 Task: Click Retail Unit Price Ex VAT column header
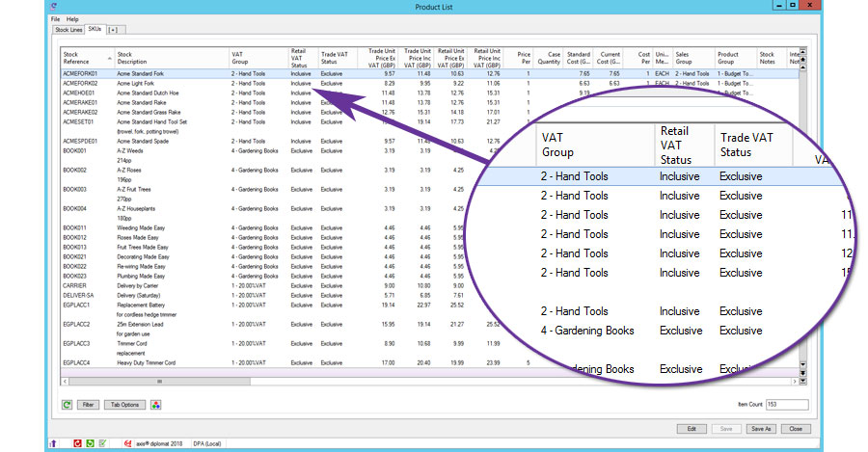(450, 58)
